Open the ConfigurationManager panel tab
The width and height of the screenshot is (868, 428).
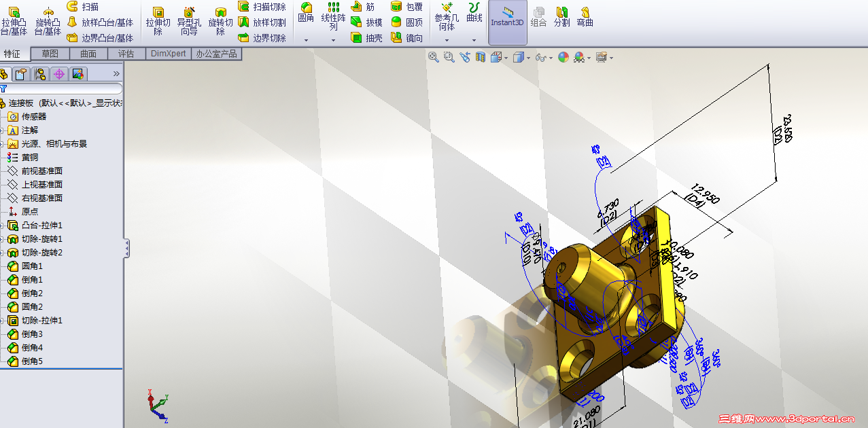point(40,74)
